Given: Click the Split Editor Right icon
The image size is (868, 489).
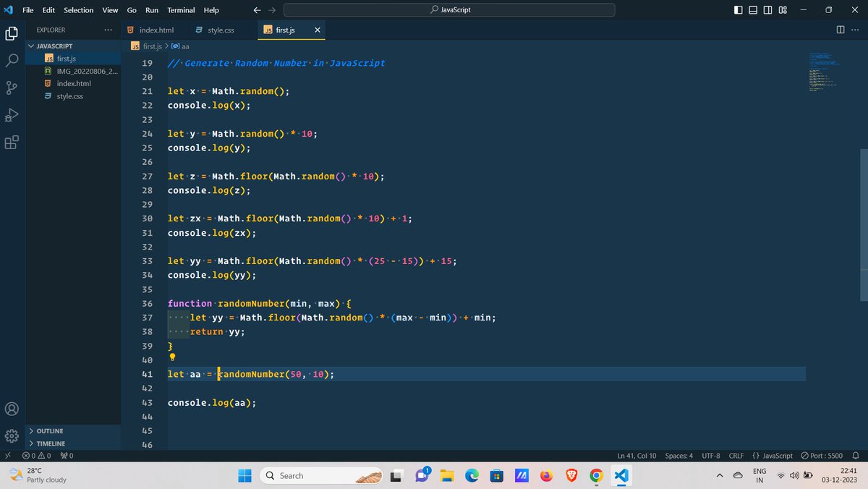Looking at the screenshot, I should 840,30.
